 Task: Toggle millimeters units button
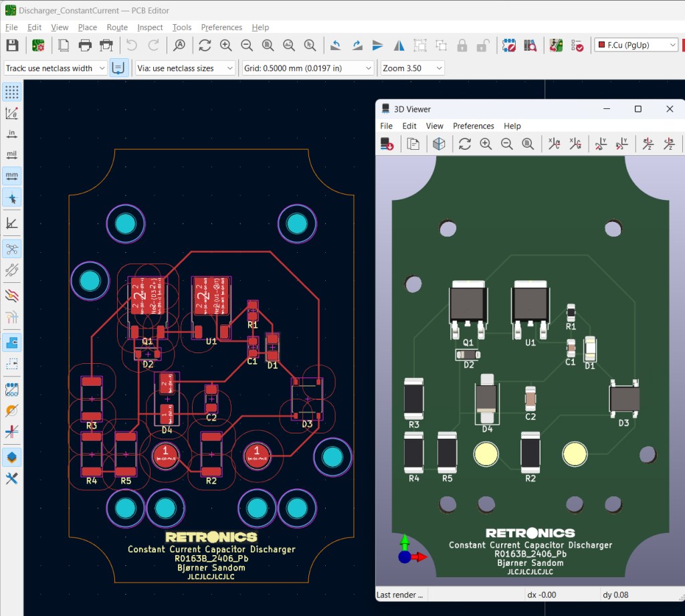pyautogui.click(x=12, y=176)
